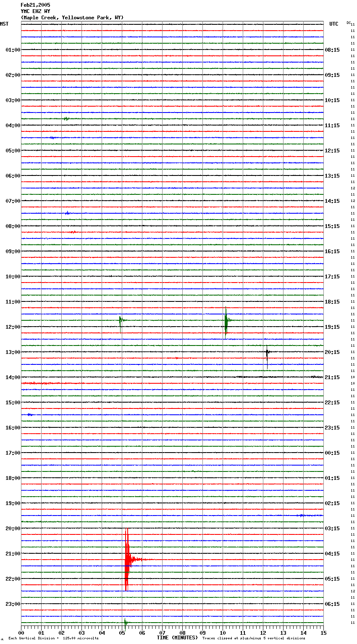
Task: Select the 12:00 MST time label
Action: click(13, 327)
